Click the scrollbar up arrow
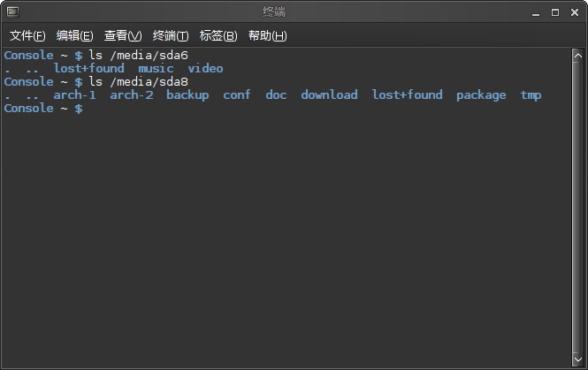Viewport: 588px width, 370px height. pos(578,56)
